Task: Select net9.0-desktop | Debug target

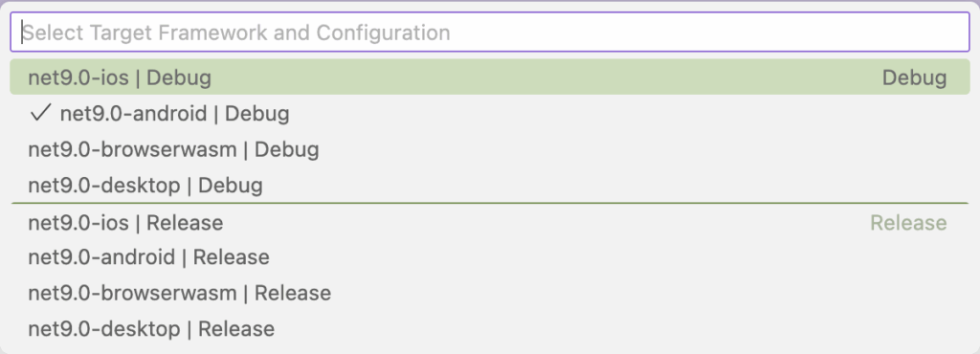Action: 490,186
